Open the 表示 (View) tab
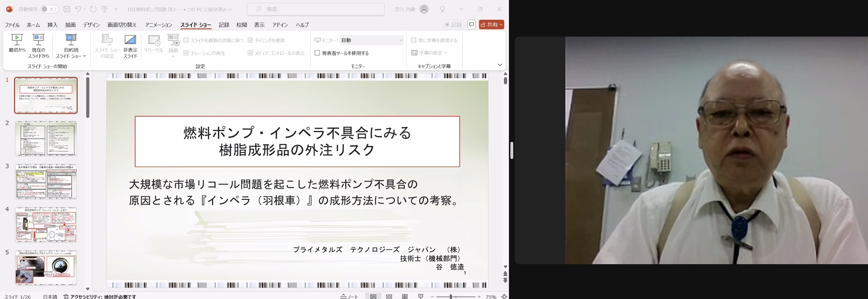868x299 pixels. point(259,25)
